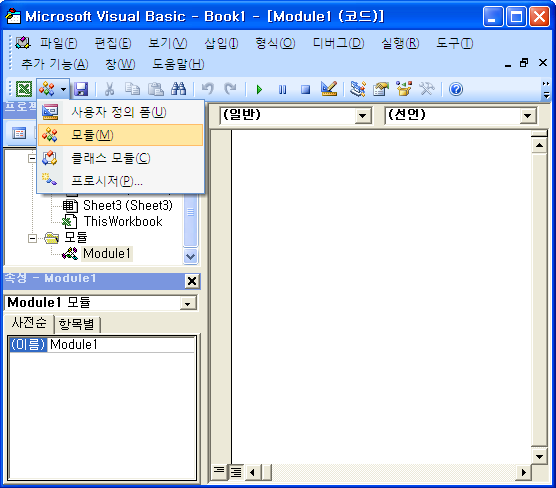Choose 클래스 모듈(C) from dropdown
Screen dimensions: 556x488
tap(121, 158)
